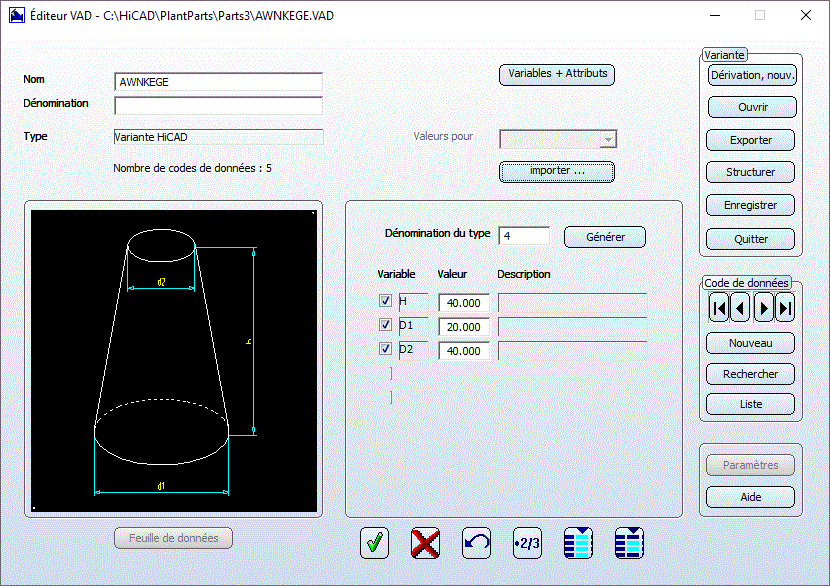Confirm with the green checkmark icon
This screenshot has height=586, width=830.
pos(375,543)
